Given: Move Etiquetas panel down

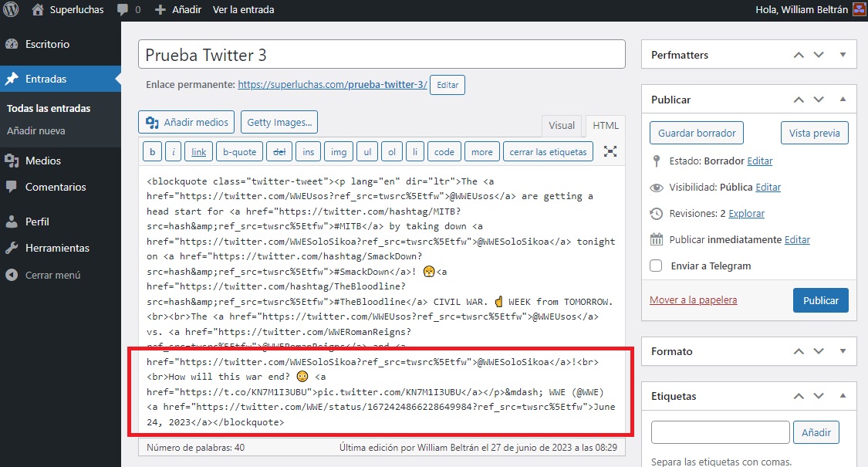Looking at the screenshot, I should click(819, 396).
